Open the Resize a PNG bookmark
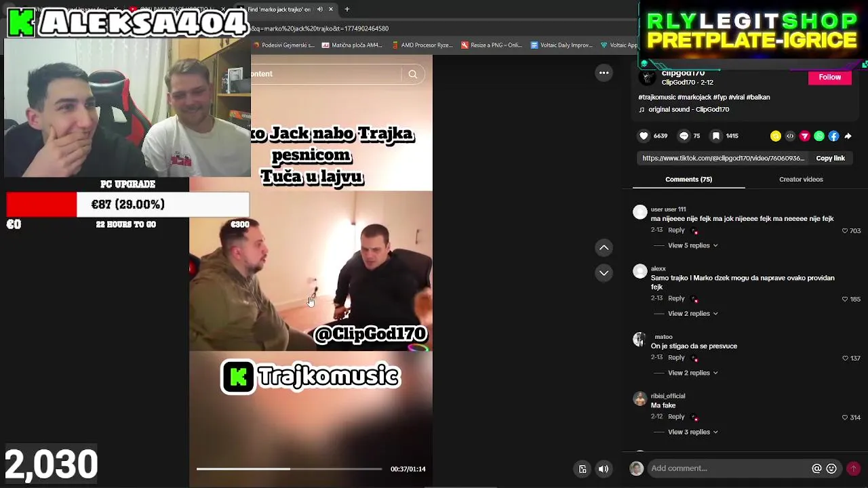The image size is (868, 488). tap(492, 45)
